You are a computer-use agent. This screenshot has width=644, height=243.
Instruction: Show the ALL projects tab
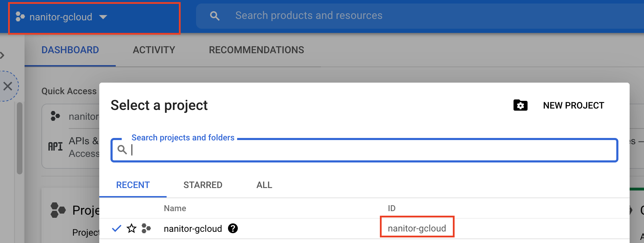(264, 185)
